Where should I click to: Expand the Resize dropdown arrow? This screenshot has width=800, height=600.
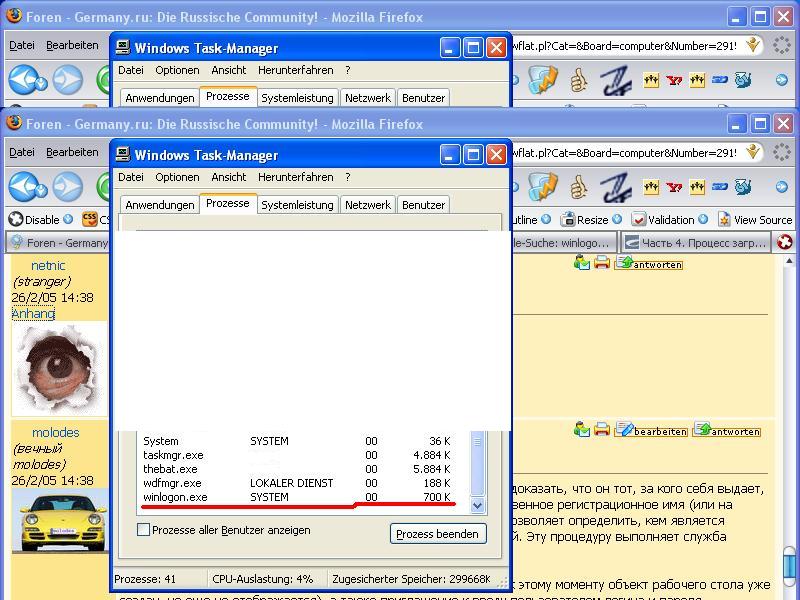point(617,220)
